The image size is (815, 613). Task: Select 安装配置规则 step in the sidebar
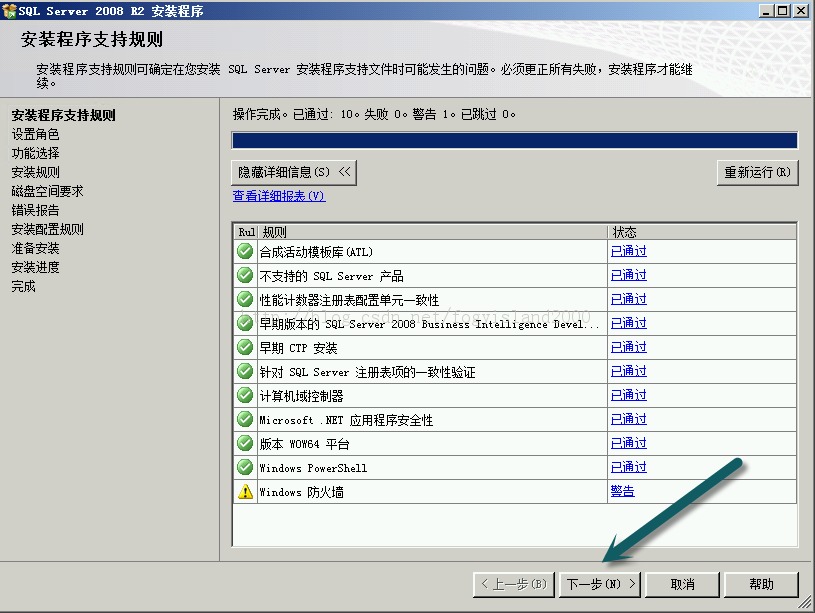[x=47, y=229]
